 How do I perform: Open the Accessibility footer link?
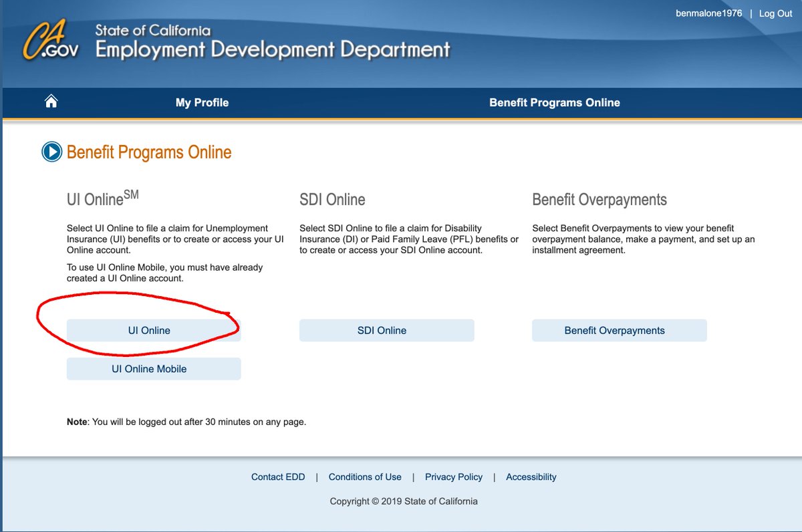[x=531, y=477]
